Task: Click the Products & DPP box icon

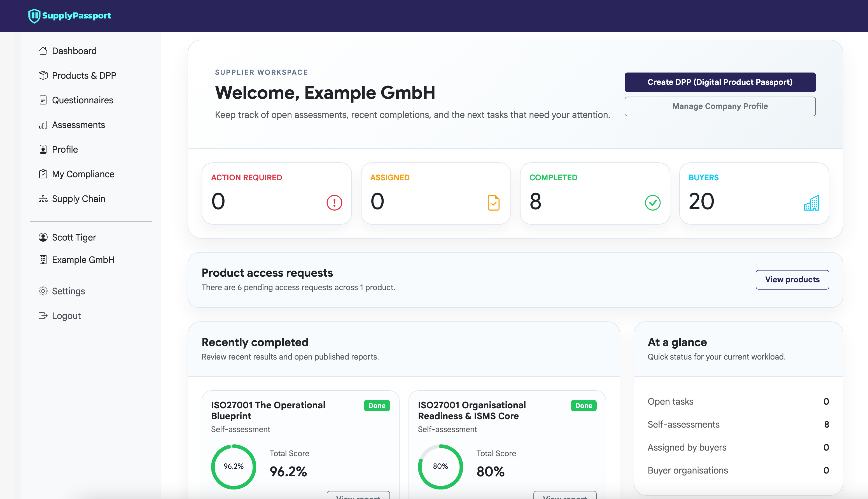Action: 43,75
